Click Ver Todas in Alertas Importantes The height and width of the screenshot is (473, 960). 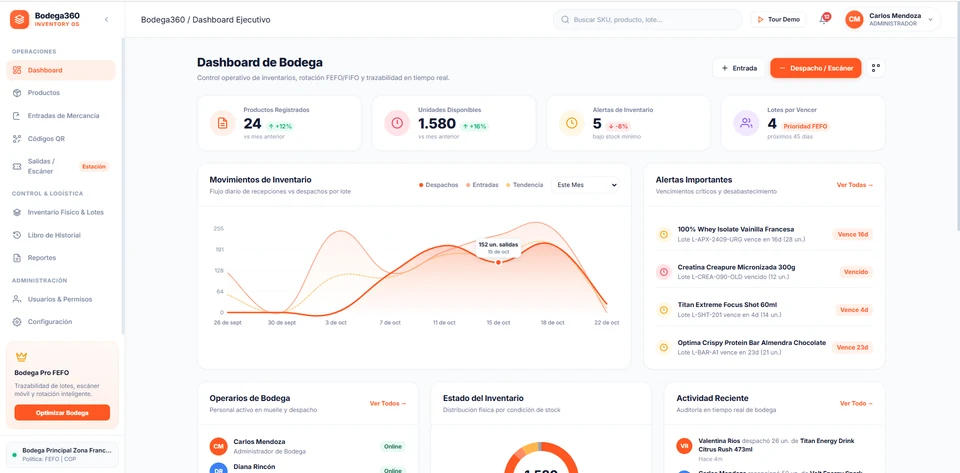click(x=855, y=185)
